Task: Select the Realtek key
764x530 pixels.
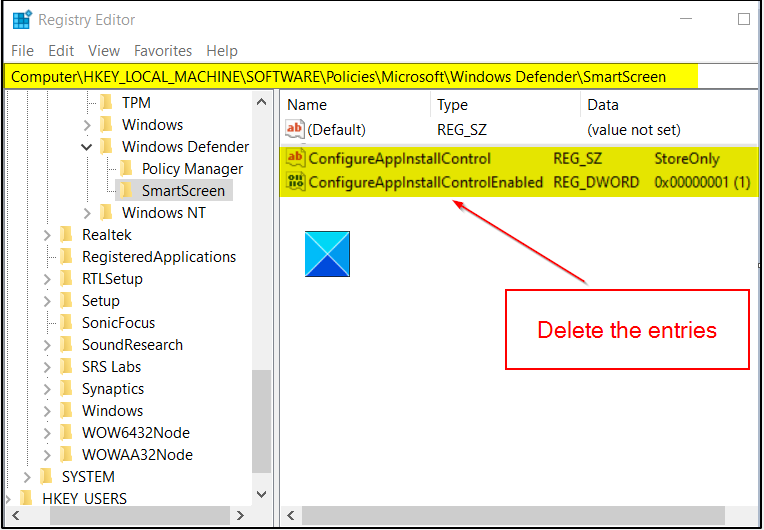Action: pyautogui.click(x=107, y=235)
